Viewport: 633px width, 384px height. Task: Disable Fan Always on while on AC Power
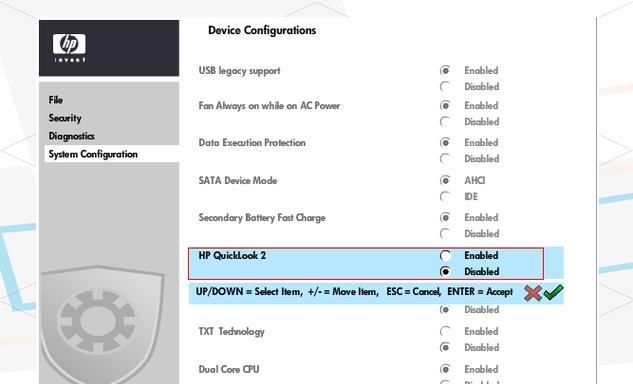pyautogui.click(x=445, y=122)
